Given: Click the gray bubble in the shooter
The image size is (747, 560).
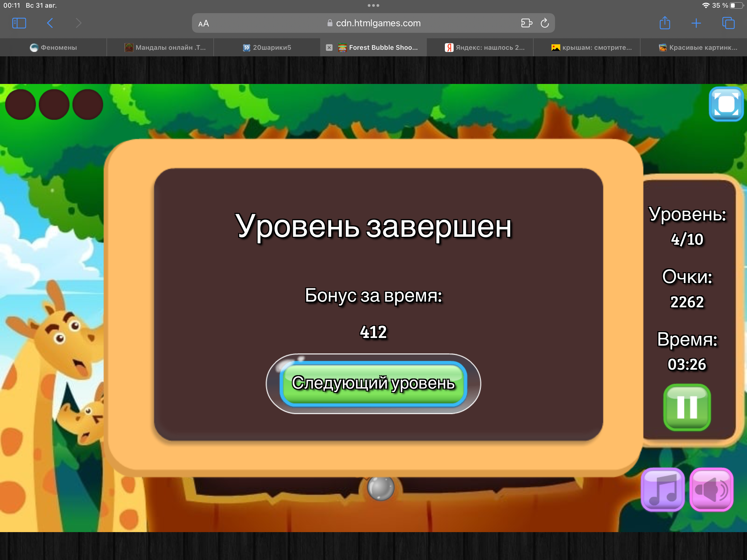Looking at the screenshot, I should 381,488.
